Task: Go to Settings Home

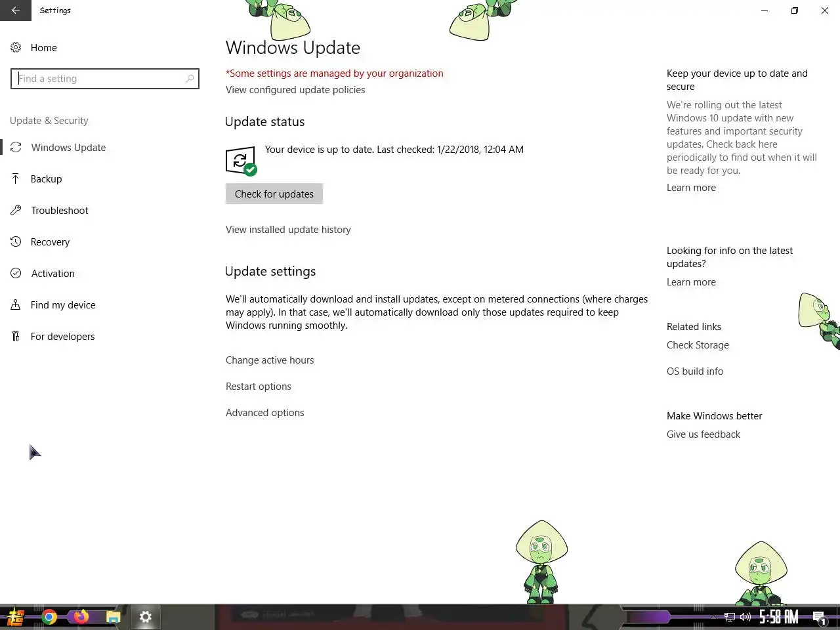Action: click(44, 48)
